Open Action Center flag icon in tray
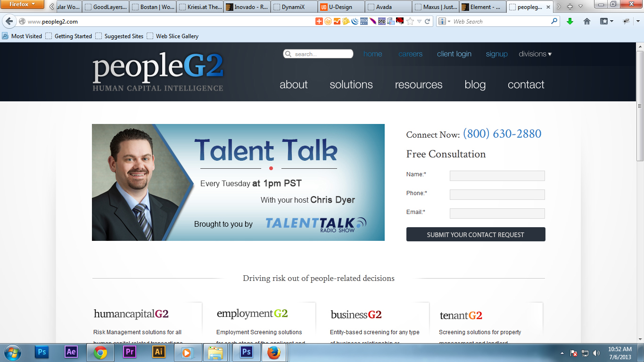The height and width of the screenshot is (362, 644). [574, 353]
